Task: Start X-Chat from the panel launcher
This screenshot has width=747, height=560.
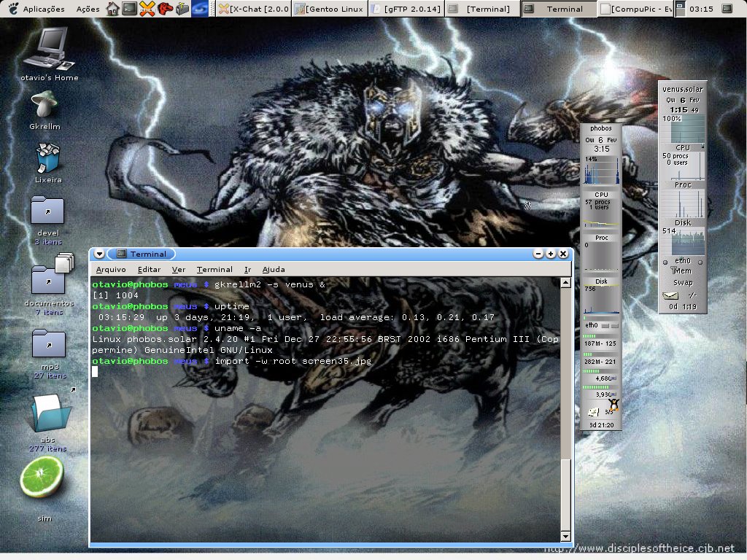Action: [147, 9]
